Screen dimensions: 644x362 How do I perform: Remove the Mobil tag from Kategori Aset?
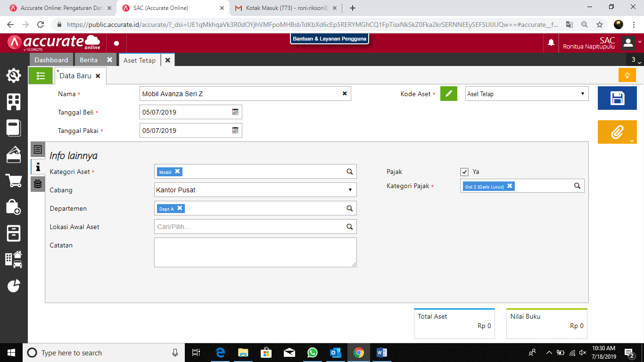click(177, 172)
